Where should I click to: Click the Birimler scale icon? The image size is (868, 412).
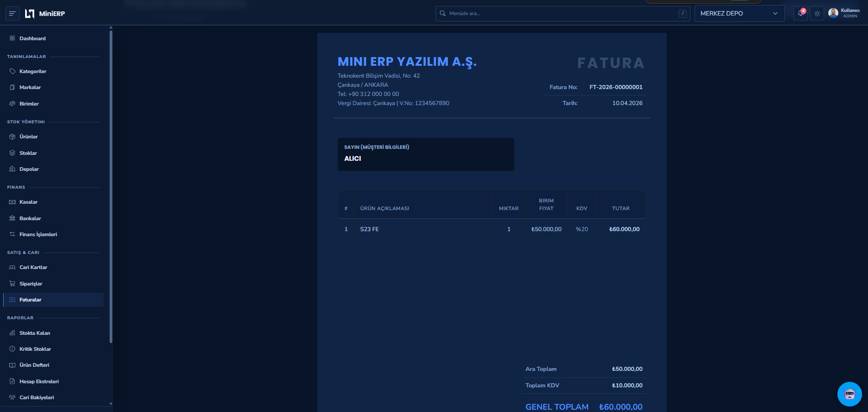[12, 104]
